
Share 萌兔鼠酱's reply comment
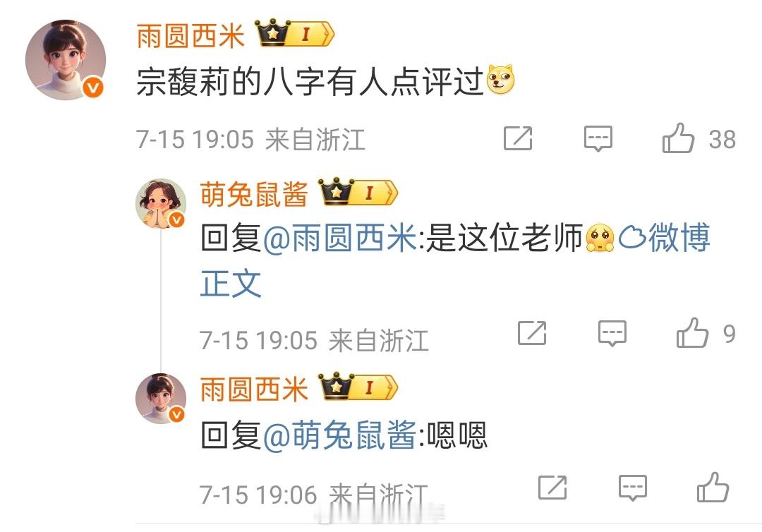point(532,333)
